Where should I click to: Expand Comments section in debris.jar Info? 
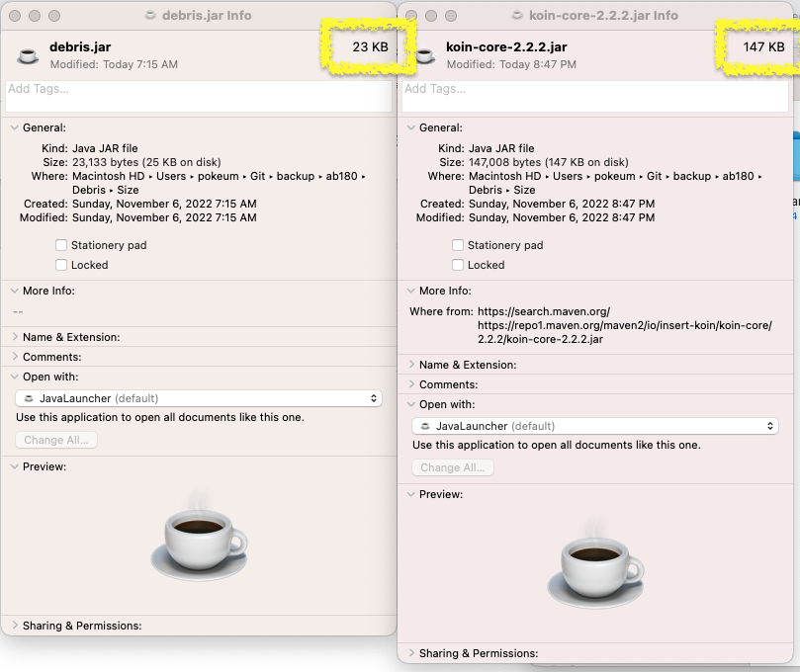[x=14, y=357]
